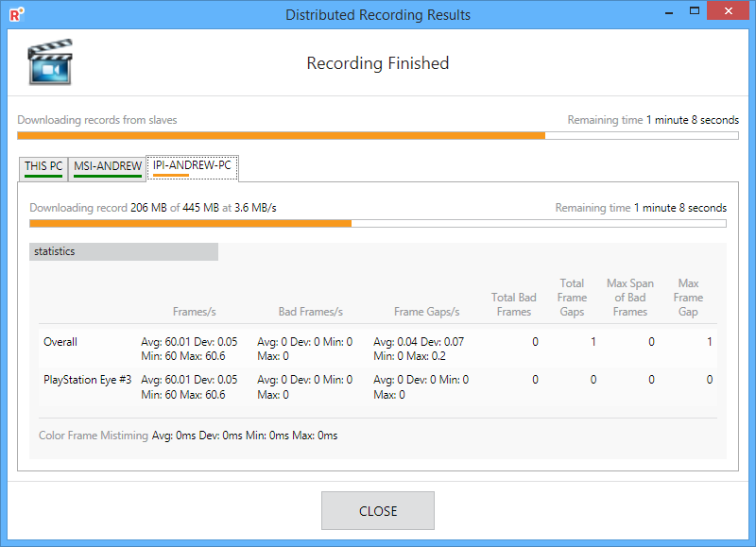Select the Overall statistics row

coord(377,349)
